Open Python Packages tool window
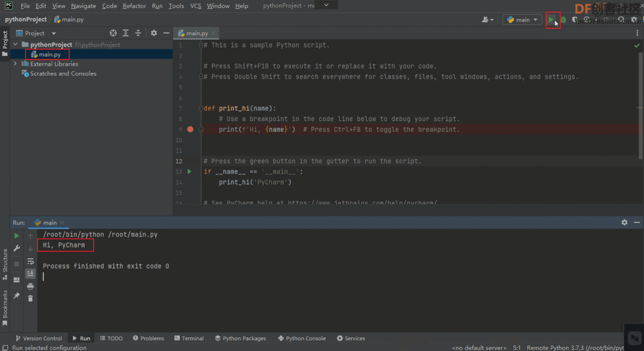Image resolution: width=644 pixels, height=351 pixels. (x=240, y=338)
